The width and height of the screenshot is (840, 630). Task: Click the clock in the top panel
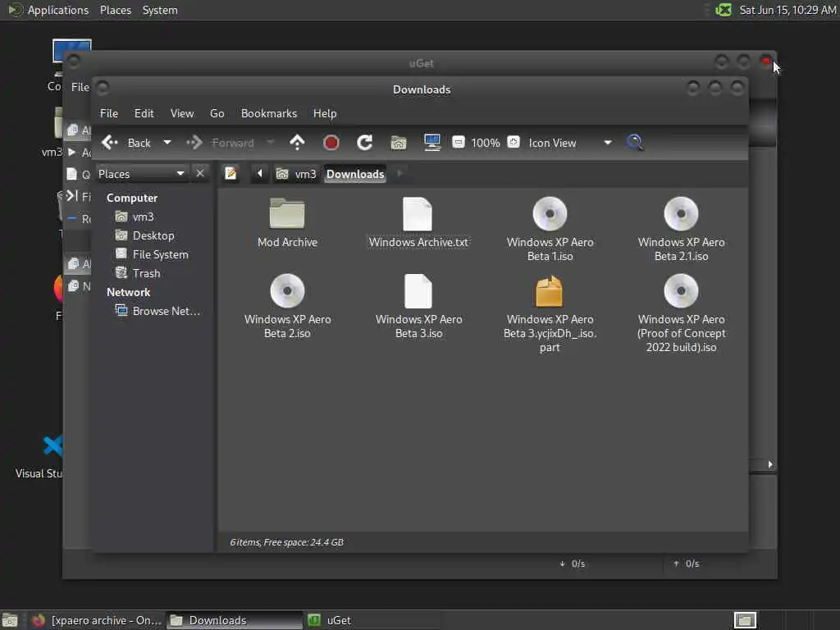tap(787, 10)
